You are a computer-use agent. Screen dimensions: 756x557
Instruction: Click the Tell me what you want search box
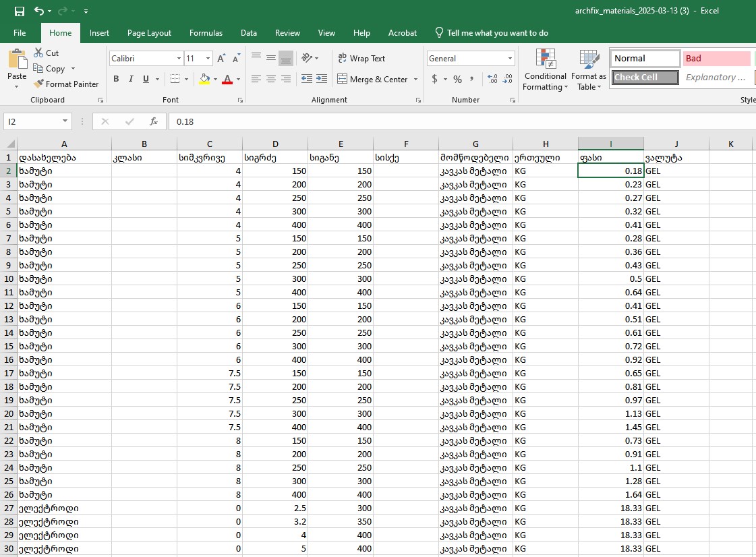click(492, 33)
